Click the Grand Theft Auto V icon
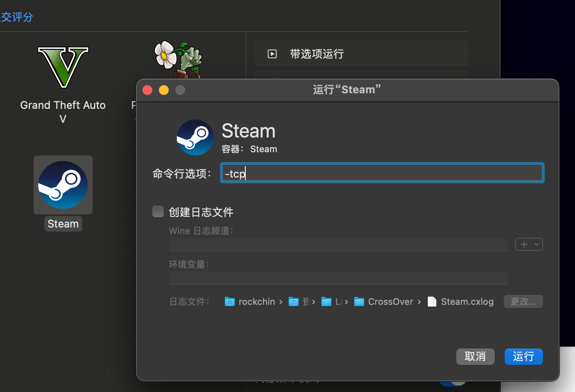The width and height of the screenshot is (575, 392). (x=63, y=68)
